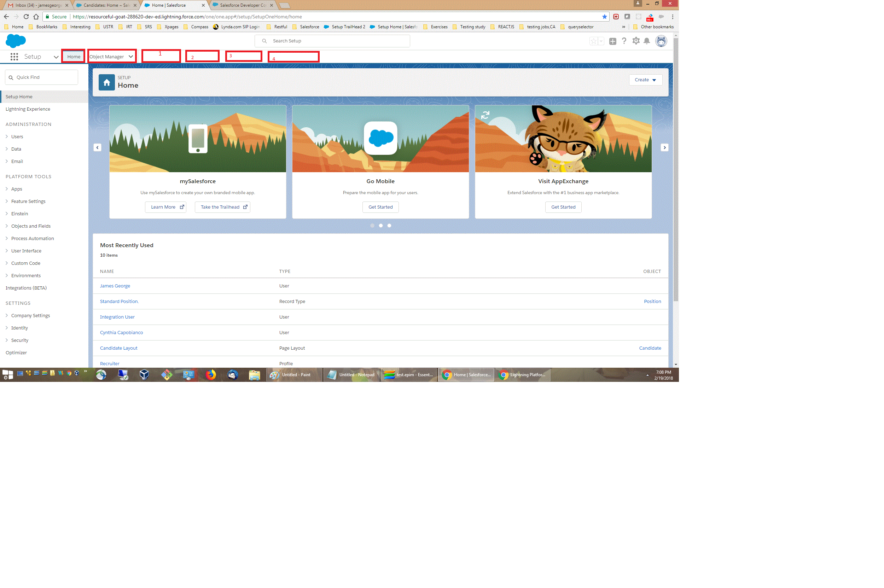
Task: Go to next carousel slide arrow
Action: point(664,147)
